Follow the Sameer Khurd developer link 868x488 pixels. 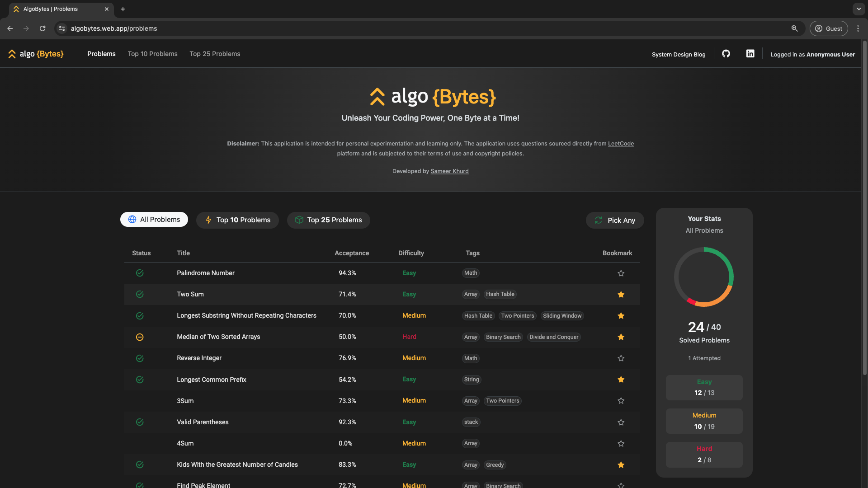point(449,171)
